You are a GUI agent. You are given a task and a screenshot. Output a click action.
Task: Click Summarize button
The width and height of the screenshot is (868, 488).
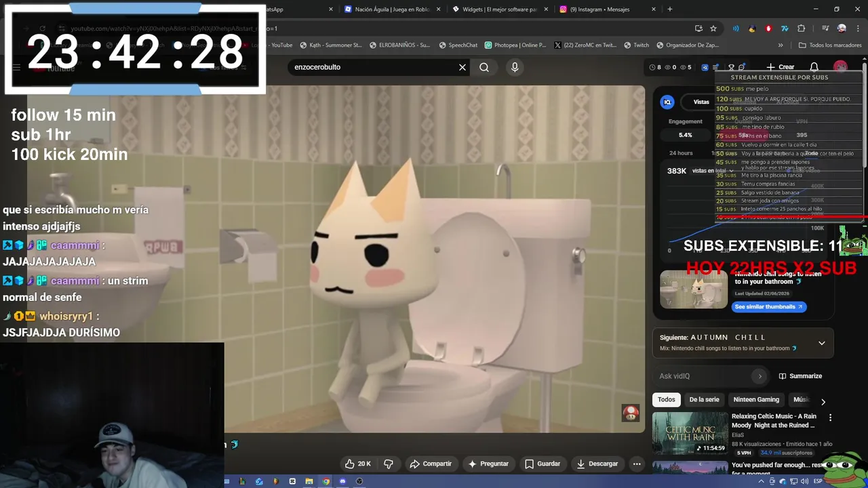[801, 376]
